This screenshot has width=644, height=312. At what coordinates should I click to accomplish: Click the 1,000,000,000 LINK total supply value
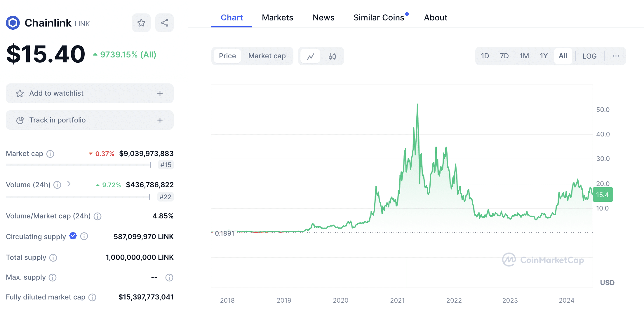click(x=140, y=257)
